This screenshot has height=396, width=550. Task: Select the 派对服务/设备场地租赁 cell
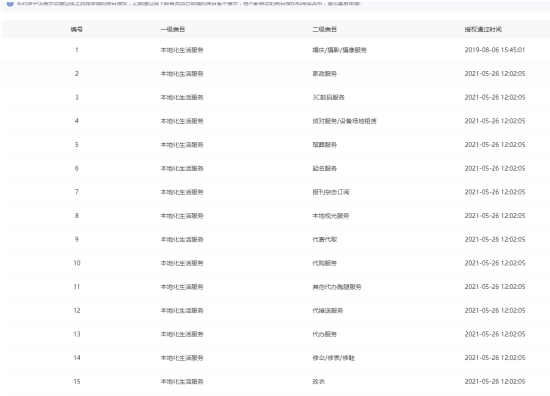pyautogui.click(x=344, y=121)
